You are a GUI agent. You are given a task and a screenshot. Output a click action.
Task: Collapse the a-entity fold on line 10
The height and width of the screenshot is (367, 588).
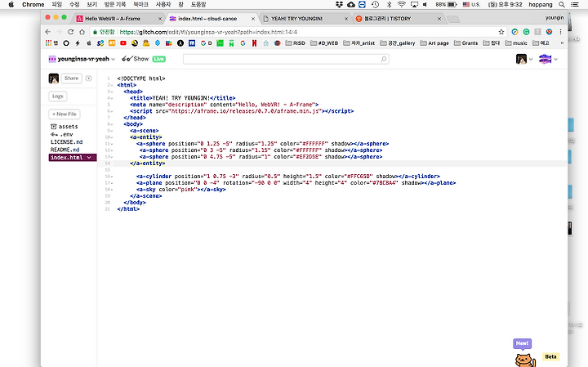[112, 137]
